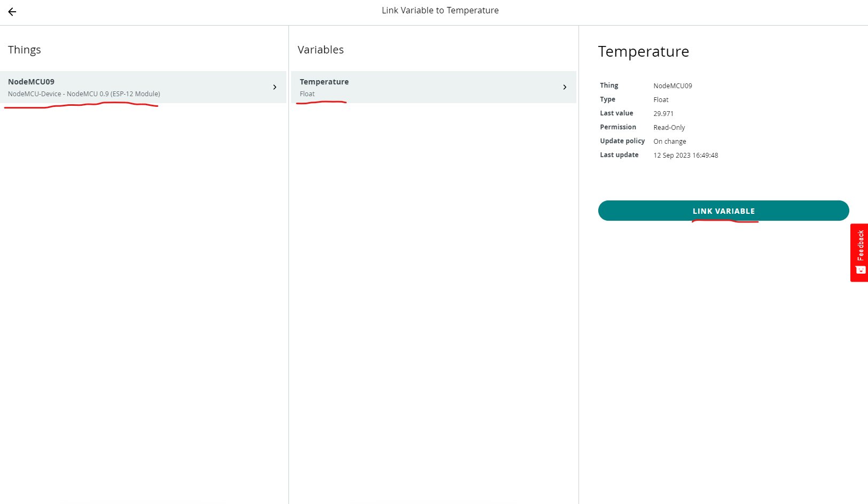Click the Type label in details
The height and width of the screenshot is (504, 868).
click(x=607, y=99)
